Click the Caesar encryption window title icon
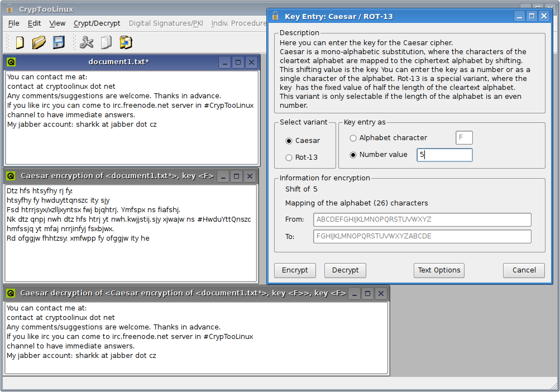Screen dimensions: 560x392 (11, 176)
